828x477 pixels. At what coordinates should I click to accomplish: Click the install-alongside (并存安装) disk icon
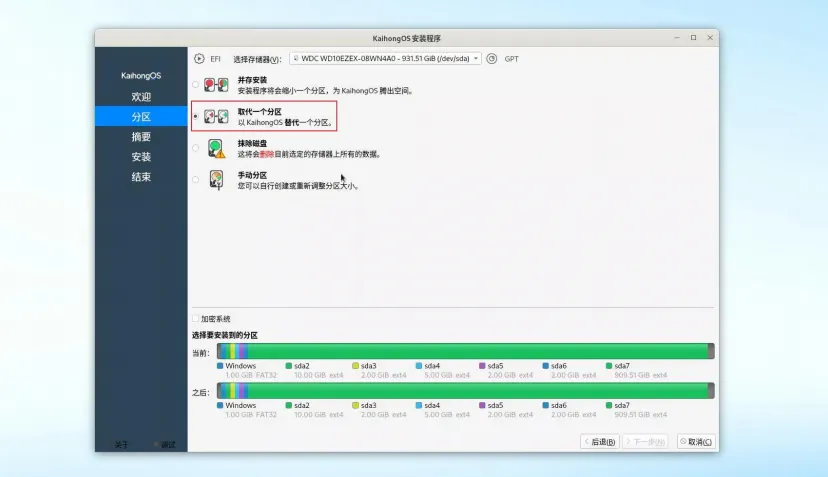[x=217, y=85]
